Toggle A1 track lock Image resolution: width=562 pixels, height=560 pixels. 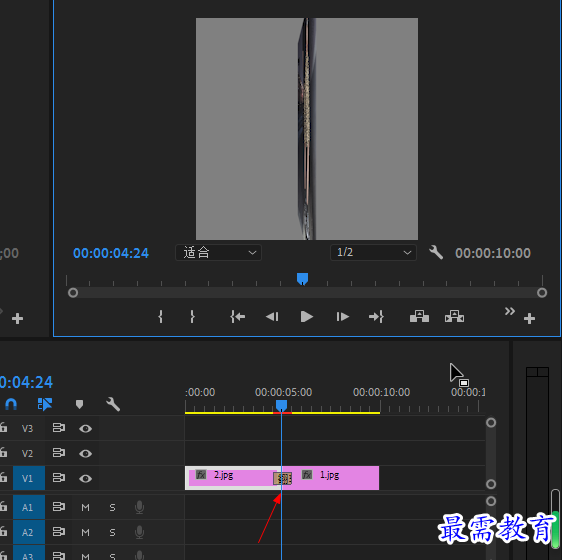(x=4, y=507)
